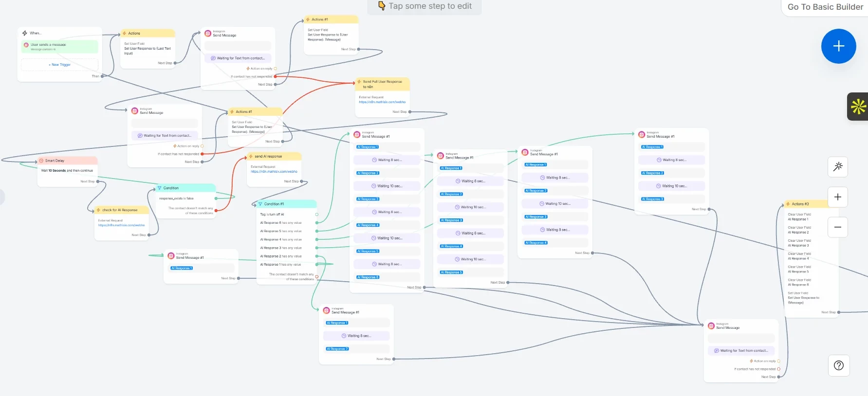The image size is (868, 396).
Task: Click Next Step port of send AI response node
Action: pyautogui.click(x=302, y=181)
